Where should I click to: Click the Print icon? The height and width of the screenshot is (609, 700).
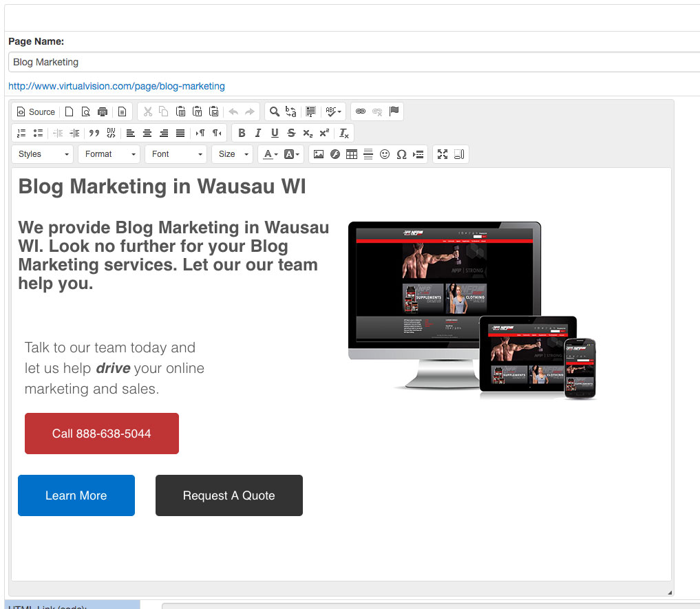tap(103, 111)
